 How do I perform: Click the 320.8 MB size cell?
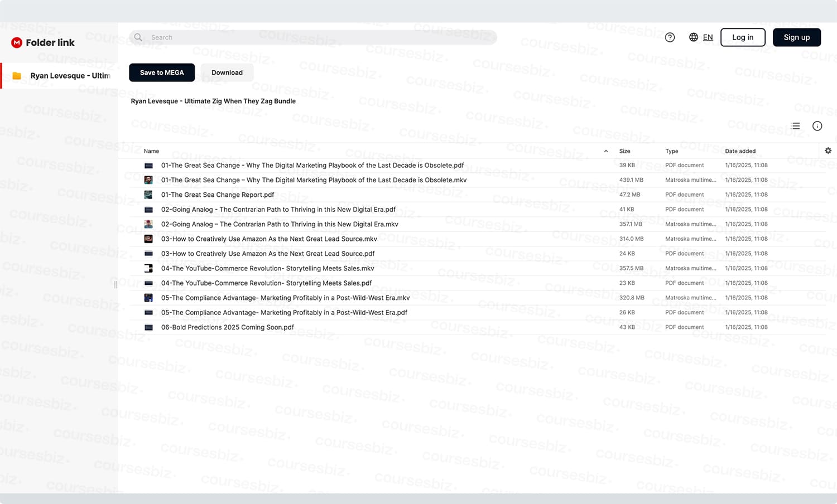click(632, 298)
